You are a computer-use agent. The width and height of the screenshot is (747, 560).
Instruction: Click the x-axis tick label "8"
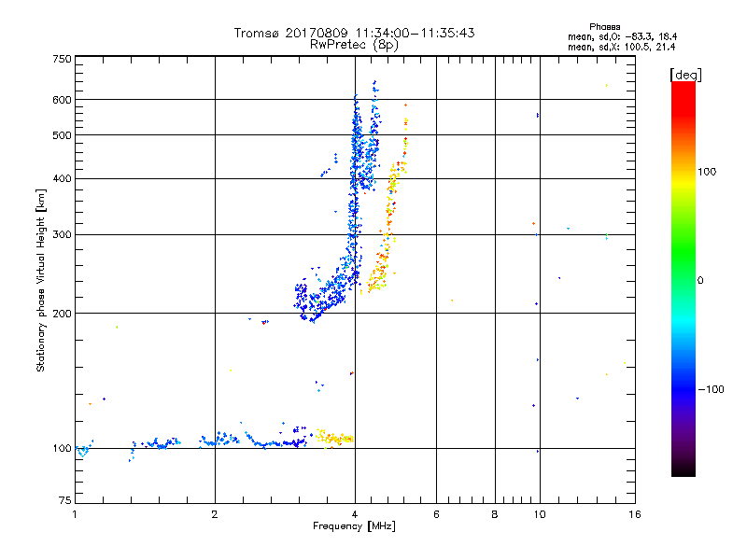point(495,514)
